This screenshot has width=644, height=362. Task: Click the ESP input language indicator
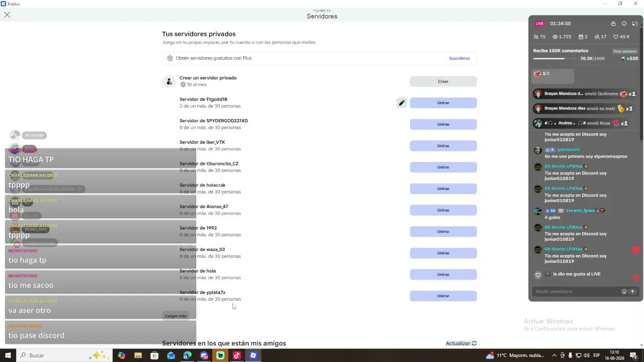click(x=597, y=355)
